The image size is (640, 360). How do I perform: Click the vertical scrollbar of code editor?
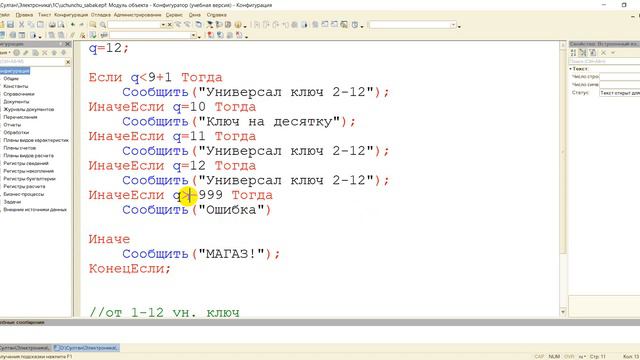click(x=563, y=151)
